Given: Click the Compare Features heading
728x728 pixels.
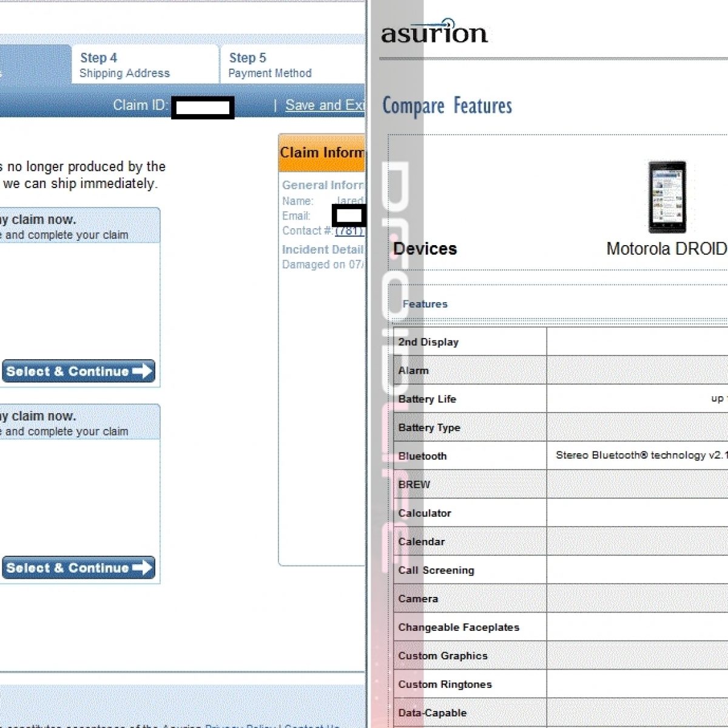Looking at the screenshot, I should (x=447, y=106).
